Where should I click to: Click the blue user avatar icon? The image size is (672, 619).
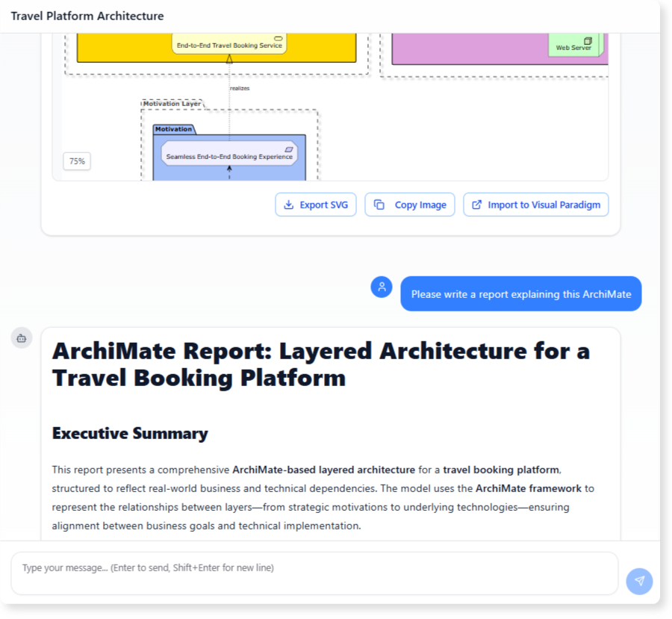pyautogui.click(x=382, y=287)
